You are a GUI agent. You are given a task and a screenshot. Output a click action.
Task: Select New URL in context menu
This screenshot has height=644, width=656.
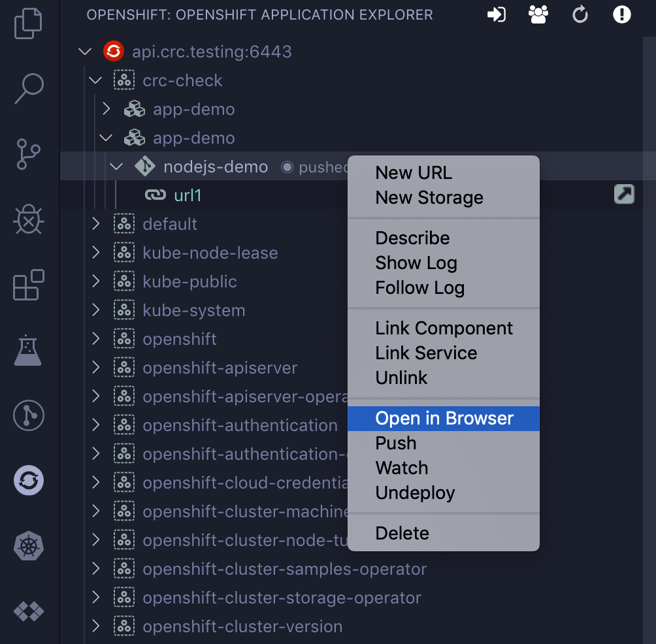(413, 173)
